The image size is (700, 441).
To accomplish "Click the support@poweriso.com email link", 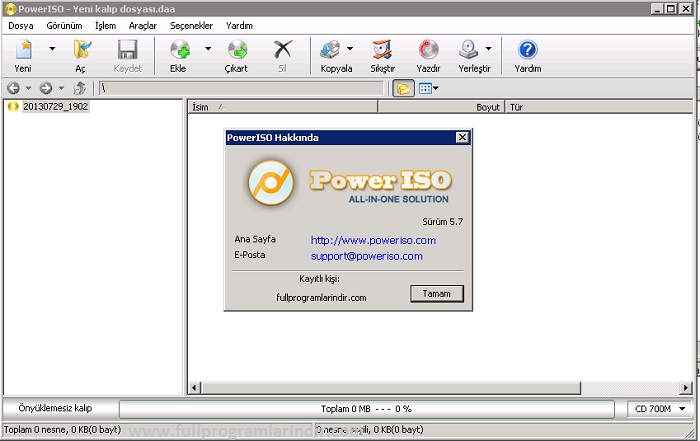I will [366, 256].
